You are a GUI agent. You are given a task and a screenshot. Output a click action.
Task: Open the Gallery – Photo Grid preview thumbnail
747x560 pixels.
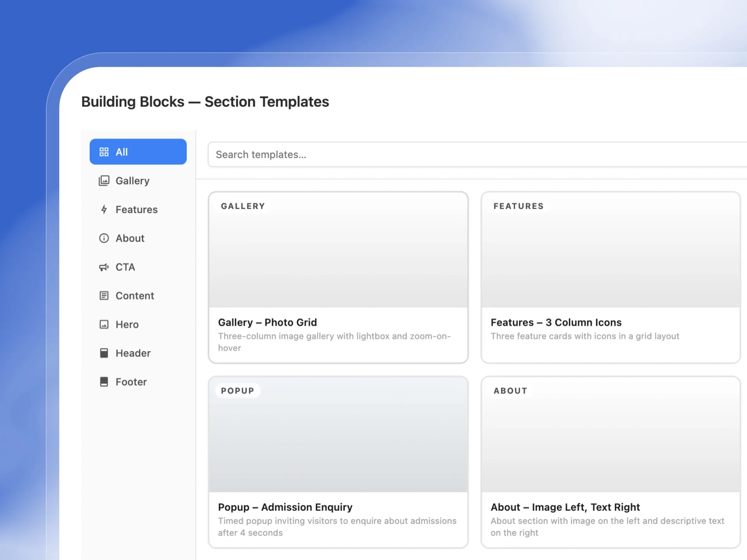338,250
